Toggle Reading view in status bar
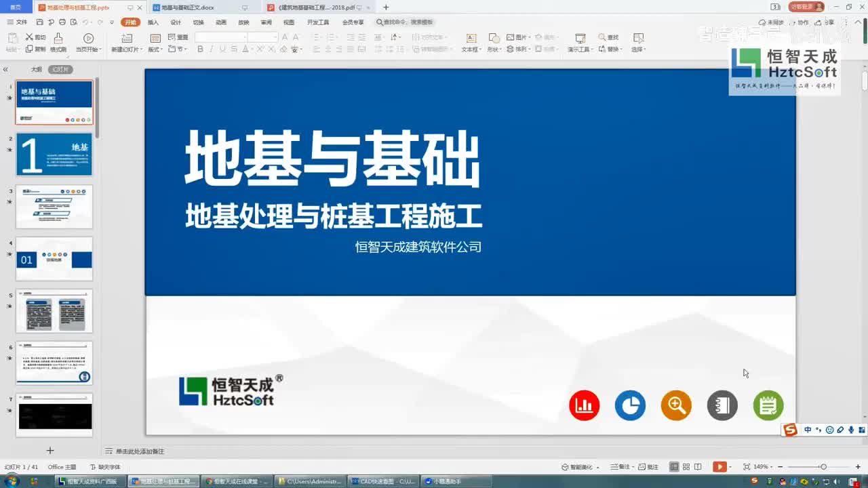Image resolution: width=868 pixels, height=488 pixels. click(x=698, y=467)
